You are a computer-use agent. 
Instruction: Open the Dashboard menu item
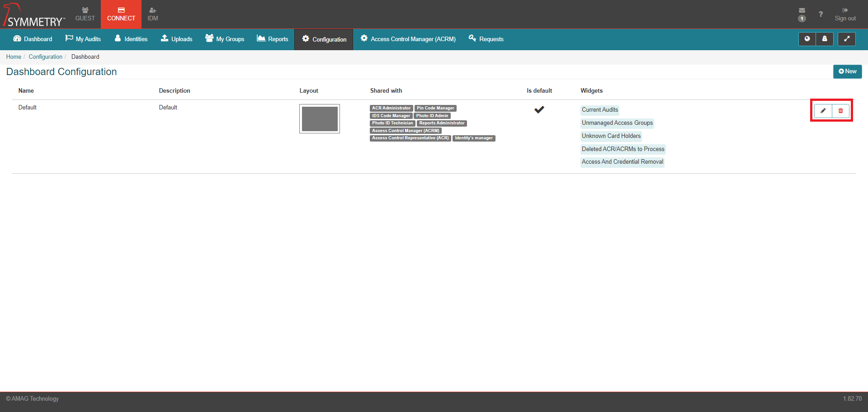click(x=33, y=39)
